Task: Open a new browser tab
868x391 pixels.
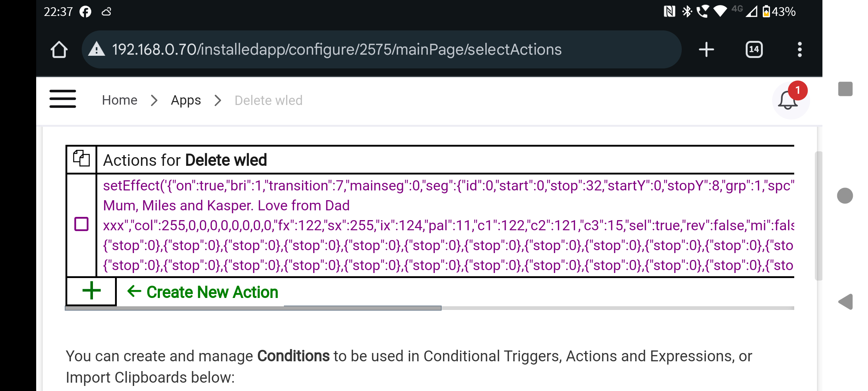Action: coord(706,50)
